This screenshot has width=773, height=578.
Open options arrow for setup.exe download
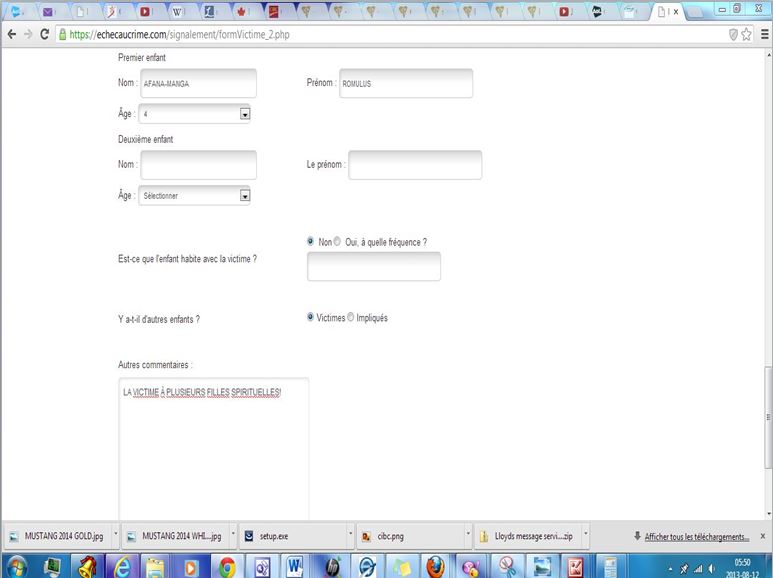(x=352, y=535)
